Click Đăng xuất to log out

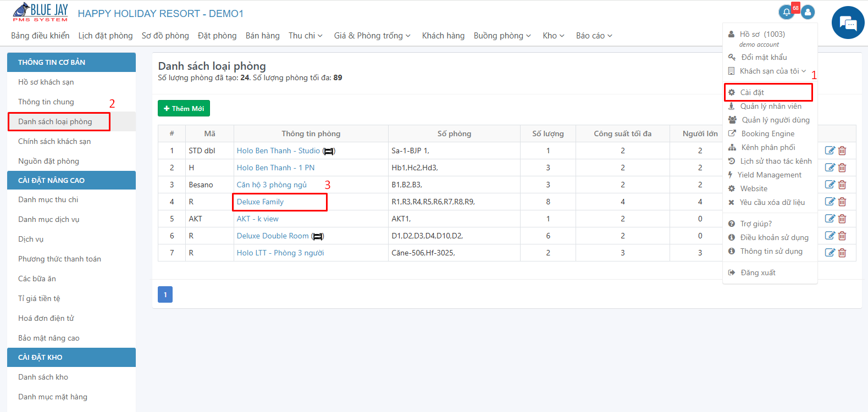pyautogui.click(x=758, y=272)
